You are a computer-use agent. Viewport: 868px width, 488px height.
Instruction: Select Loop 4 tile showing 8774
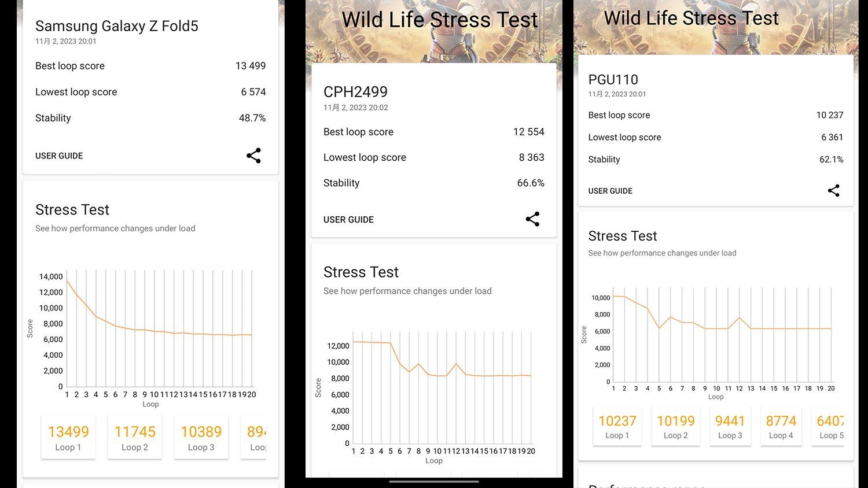(781, 427)
